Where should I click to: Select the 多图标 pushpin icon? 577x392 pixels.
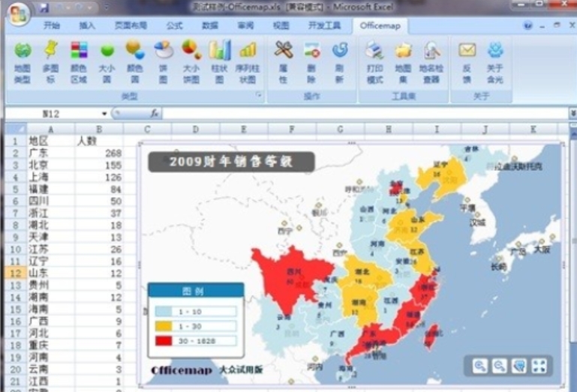50,59
